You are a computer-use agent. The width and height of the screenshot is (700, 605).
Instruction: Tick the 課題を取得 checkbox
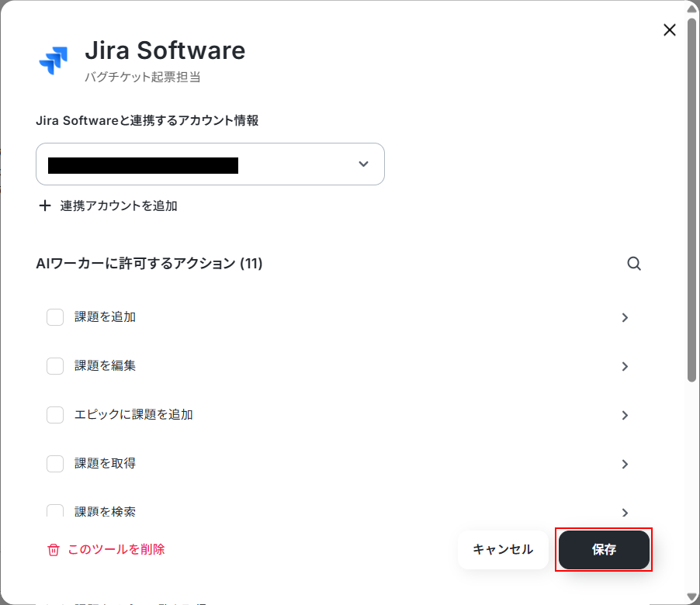(x=55, y=464)
